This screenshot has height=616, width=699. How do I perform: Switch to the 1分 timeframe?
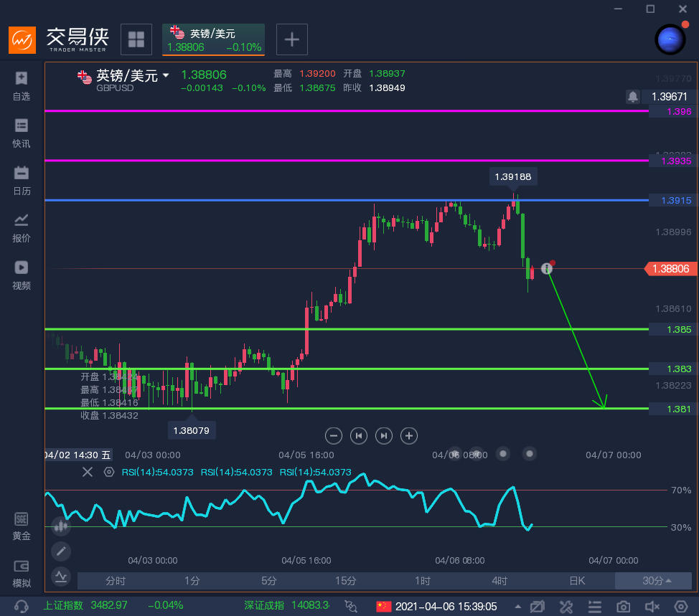coord(192,581)
